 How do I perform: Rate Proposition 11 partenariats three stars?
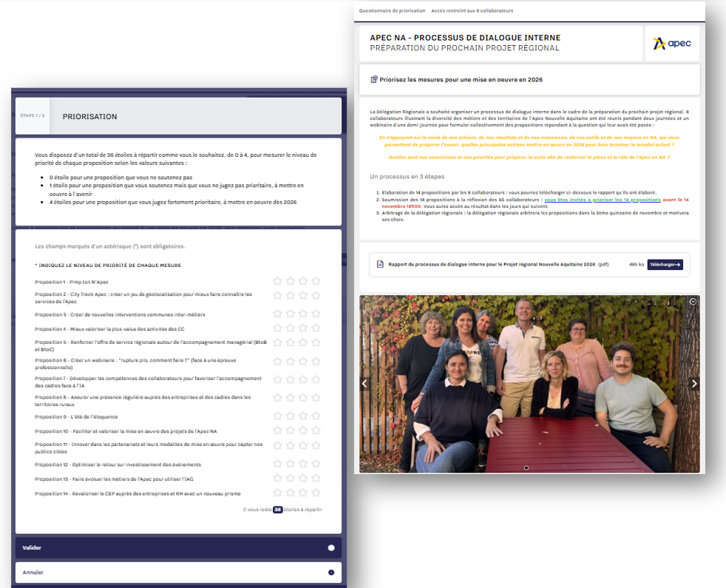click(303, 446)
